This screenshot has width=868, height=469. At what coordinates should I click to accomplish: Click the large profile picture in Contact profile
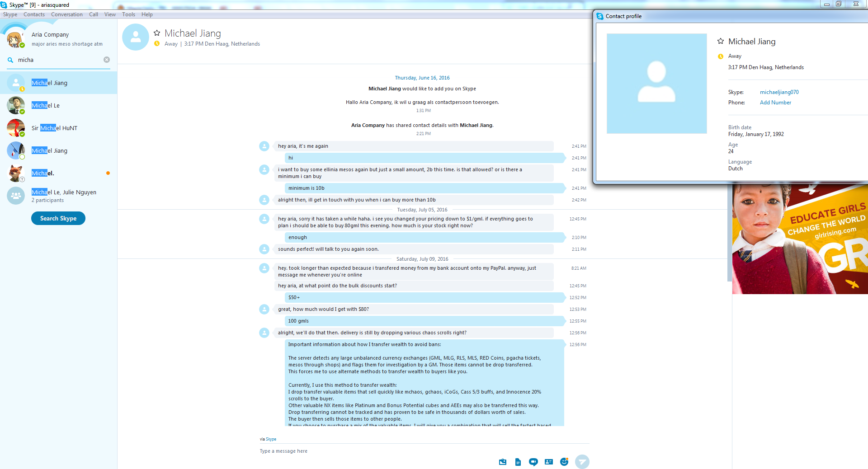tap(656, 84)
